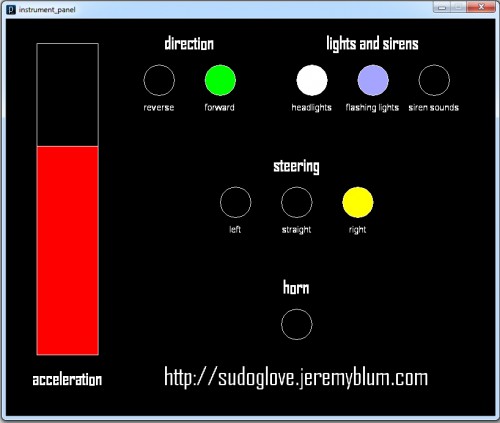
Task: Click the Processing app icon in title bar
Action: click(11, 9)
